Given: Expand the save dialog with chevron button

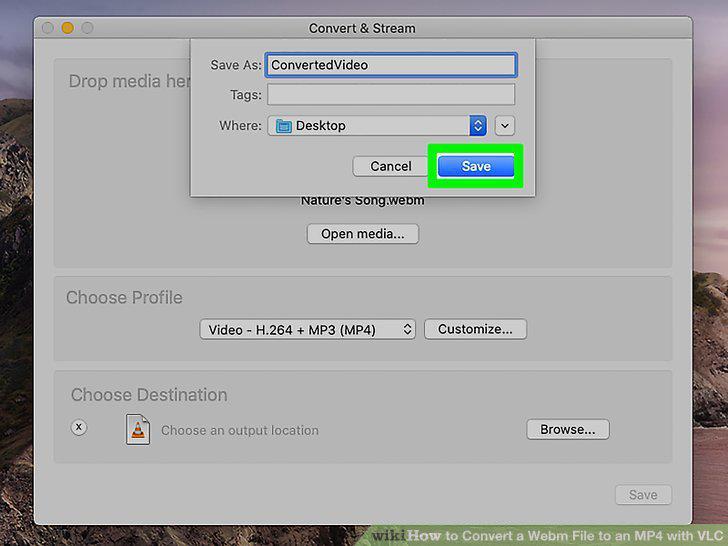Looking at the screenshot, I should click(x=505, y=125).
